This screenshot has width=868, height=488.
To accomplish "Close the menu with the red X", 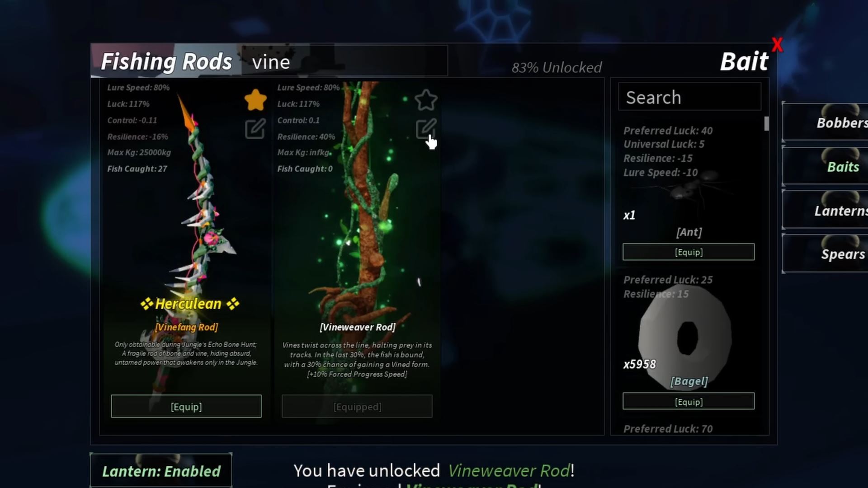I will [x=777, y=45].
